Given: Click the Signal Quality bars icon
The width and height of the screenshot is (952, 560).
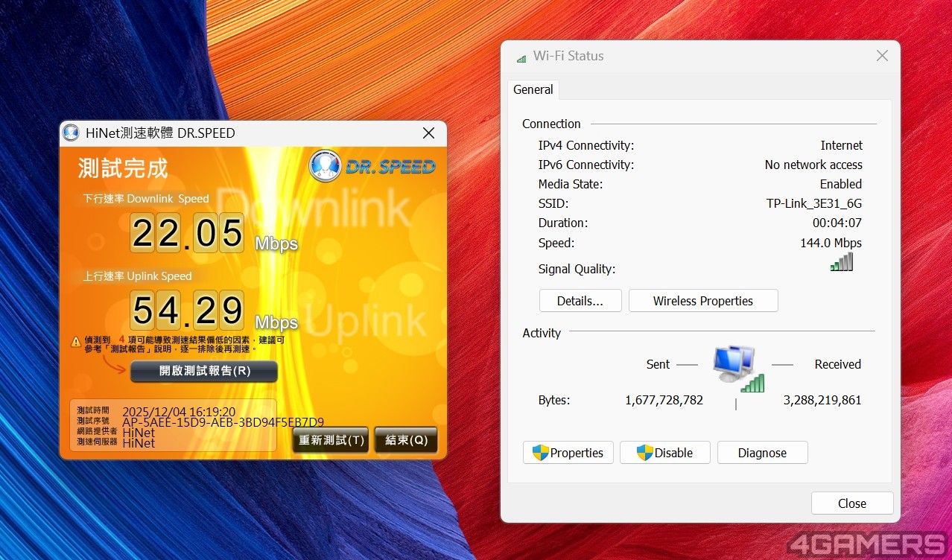Looking at the screenshot, I should 842,262.
